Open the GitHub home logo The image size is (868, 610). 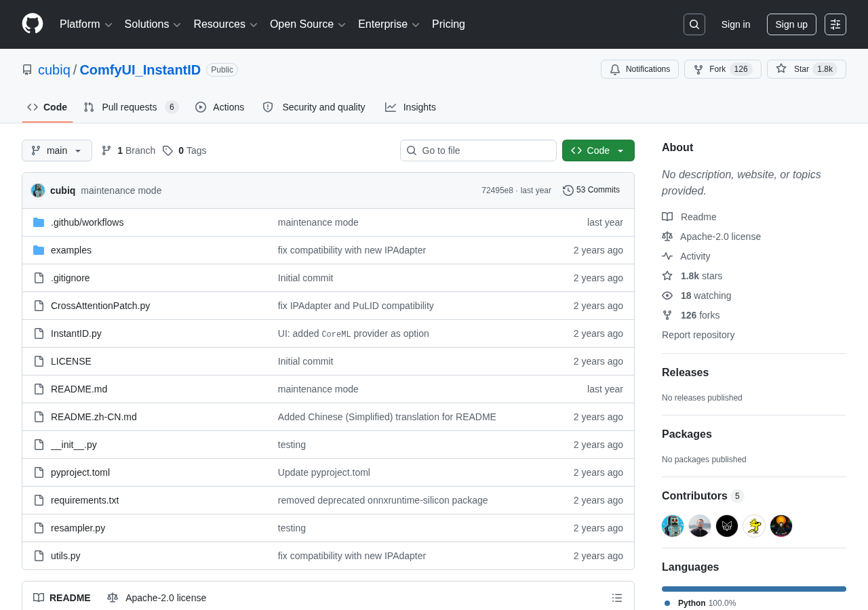click(33, 24)
